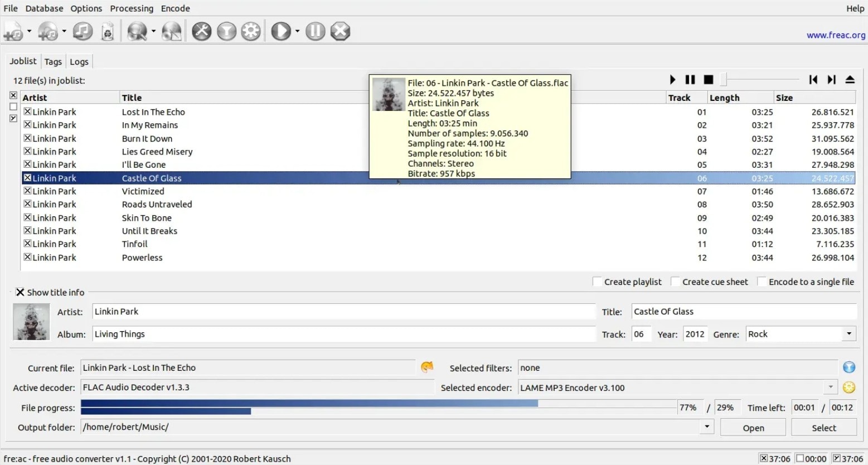Open the Help menu
Viewport: 868px width, 465px height.
click(x=855, y=8)
